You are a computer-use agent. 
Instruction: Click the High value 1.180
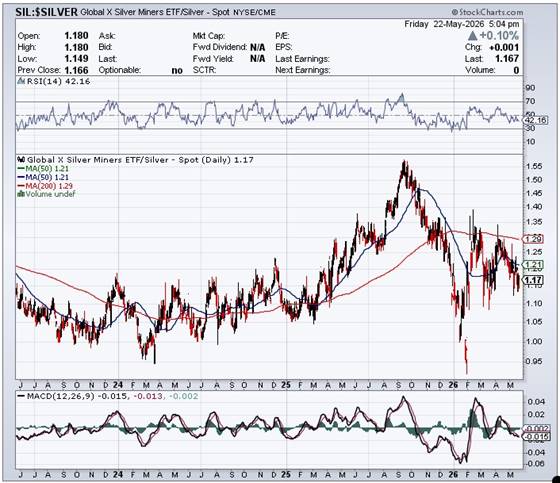click(x=76, y=47)
